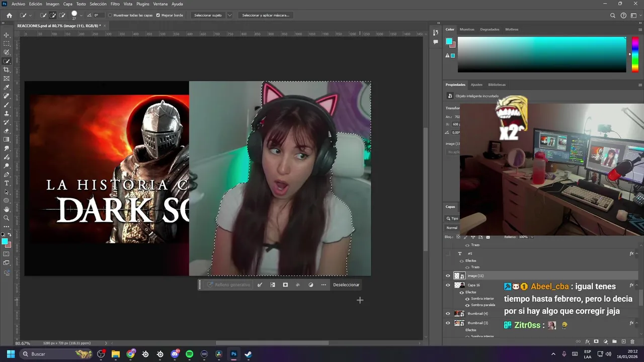
Task: Choose the Add to selection brush mode
Action: (x=52, y=16)
